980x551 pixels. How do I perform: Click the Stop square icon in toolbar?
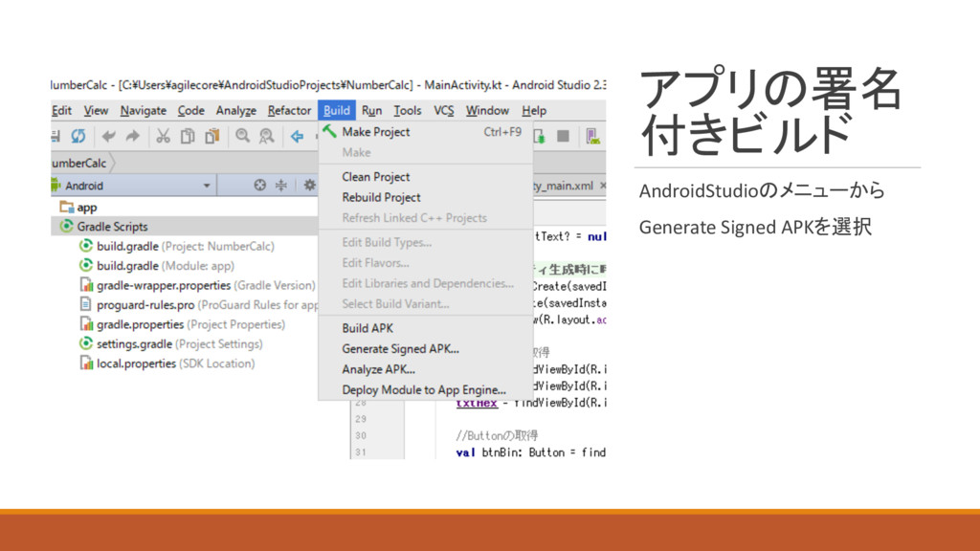pos(563,136)
